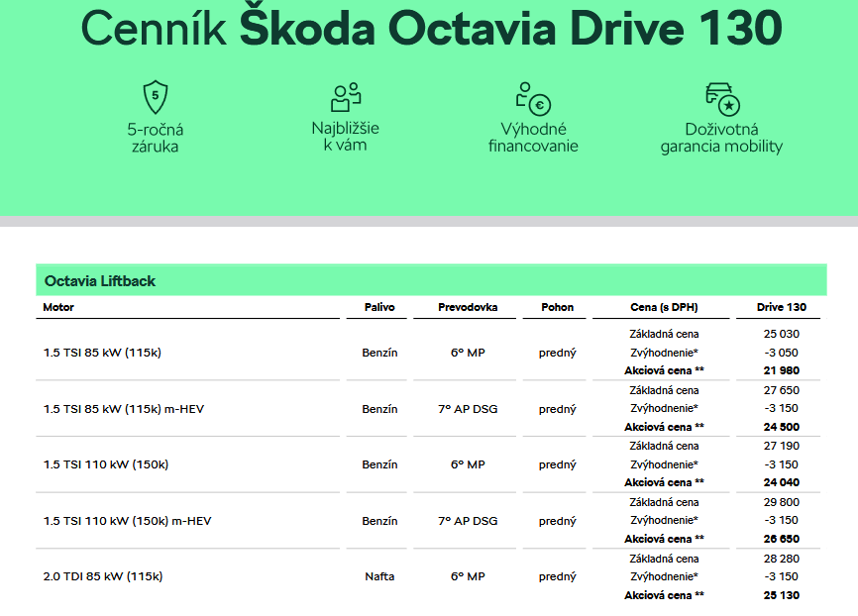Select the '1.5 TSI 85 kW (115k) m-HEV' motor cell

click(124, 409)
